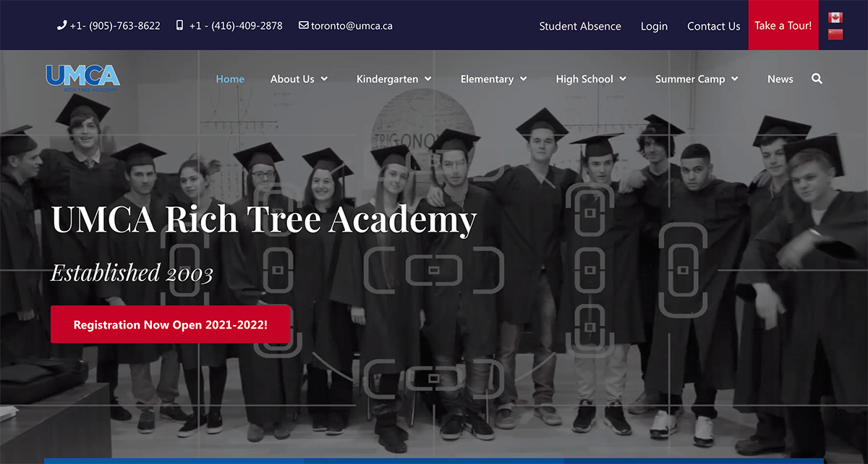Switch language using the Canadian flag
868x464 pixels.
pos(835,17)
